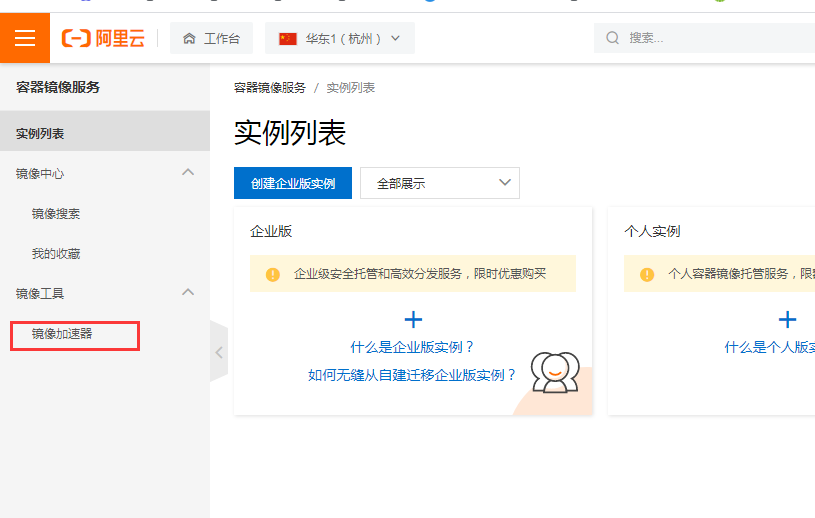
Task: Click the home icon beside 工作台
Action: click(190, 38)
